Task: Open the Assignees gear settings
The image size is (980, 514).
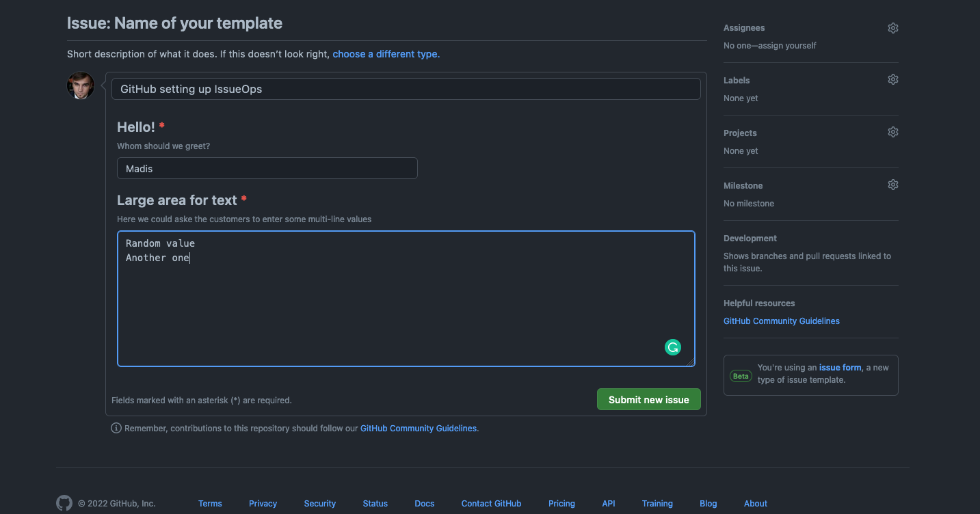Action: [892, 28]
